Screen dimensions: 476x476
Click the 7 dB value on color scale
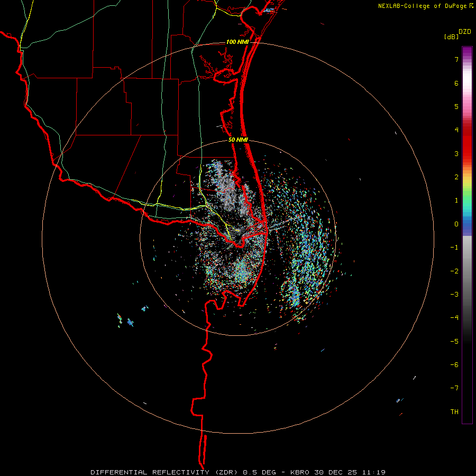(456, 59)
